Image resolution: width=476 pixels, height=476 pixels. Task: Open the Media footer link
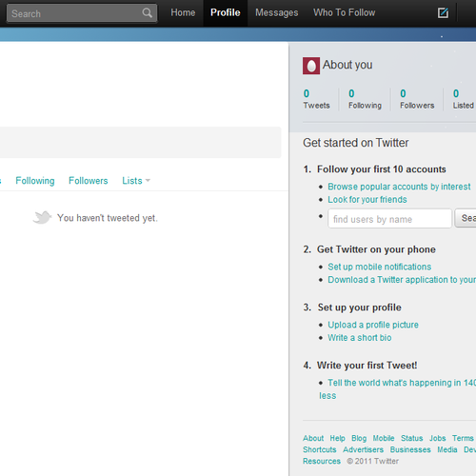(447, 449)
